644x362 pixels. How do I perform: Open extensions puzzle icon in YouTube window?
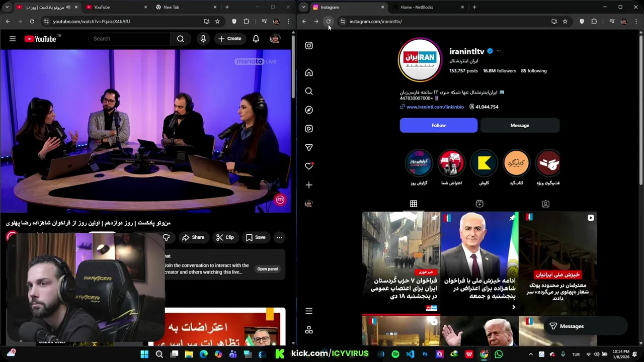pos(247,21)
